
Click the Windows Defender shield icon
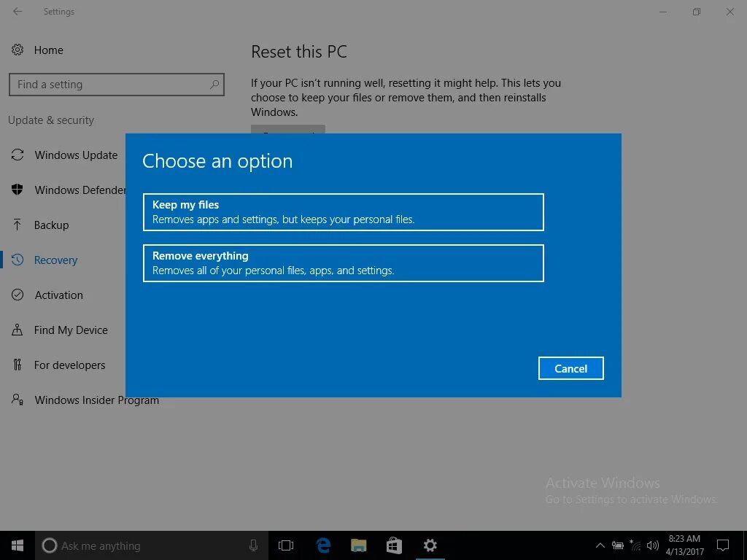tap(18, 189)
